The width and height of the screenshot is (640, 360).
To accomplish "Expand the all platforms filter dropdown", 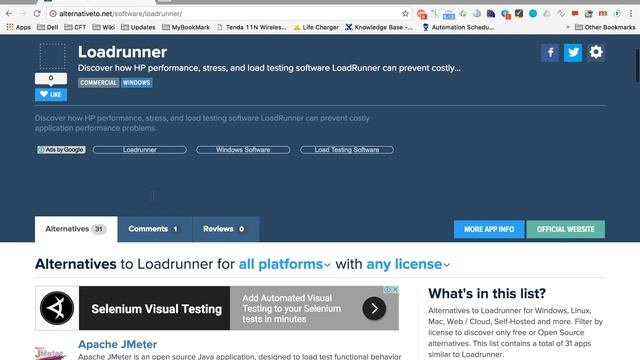I will click(x=284, y=264).
